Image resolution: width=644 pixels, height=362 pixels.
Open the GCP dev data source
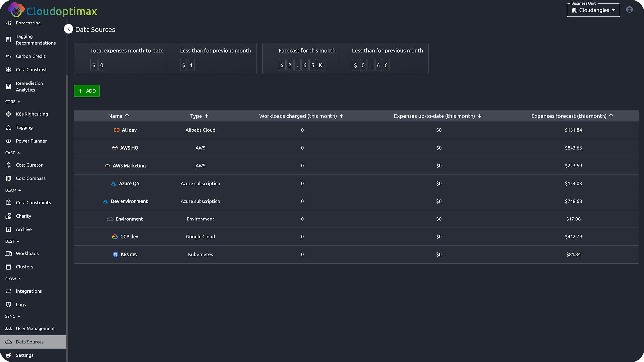[129, 237]
